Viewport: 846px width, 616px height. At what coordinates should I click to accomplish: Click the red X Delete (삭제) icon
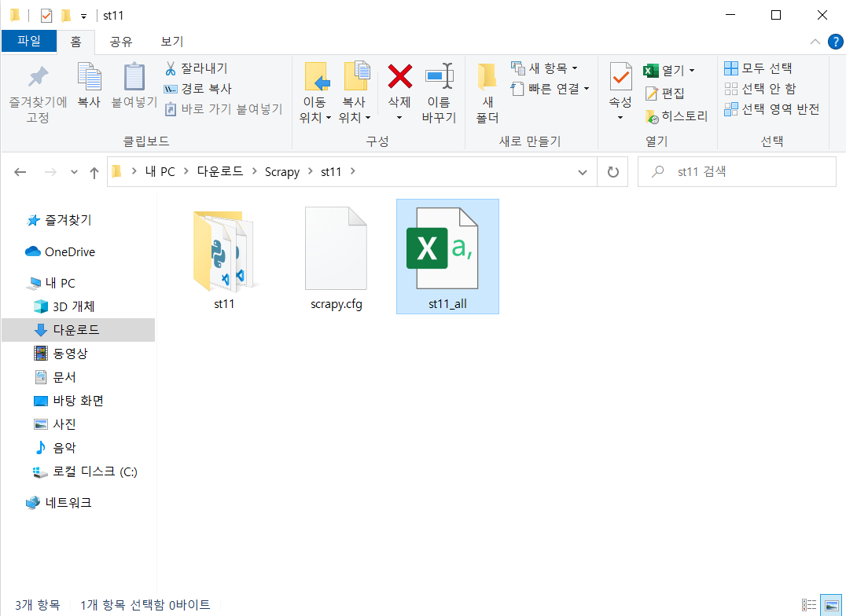click(399, 78)
